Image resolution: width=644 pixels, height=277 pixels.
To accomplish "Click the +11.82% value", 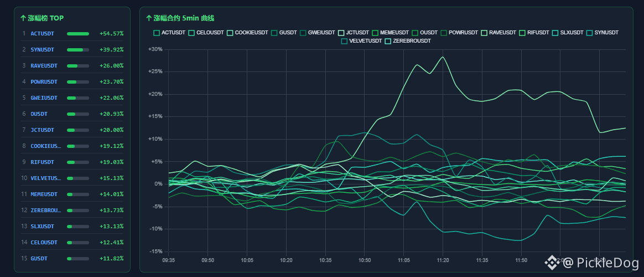I will pos(111,259).
